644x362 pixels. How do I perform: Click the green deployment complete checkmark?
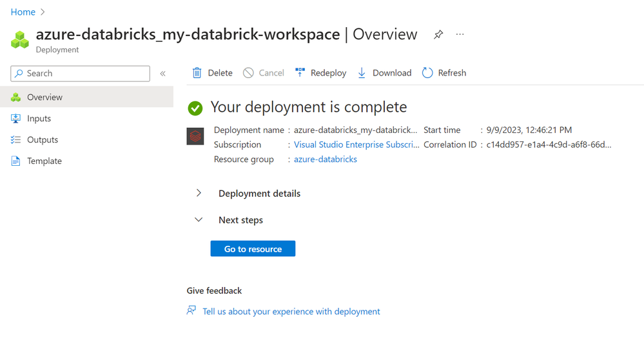tap(195, 108)
